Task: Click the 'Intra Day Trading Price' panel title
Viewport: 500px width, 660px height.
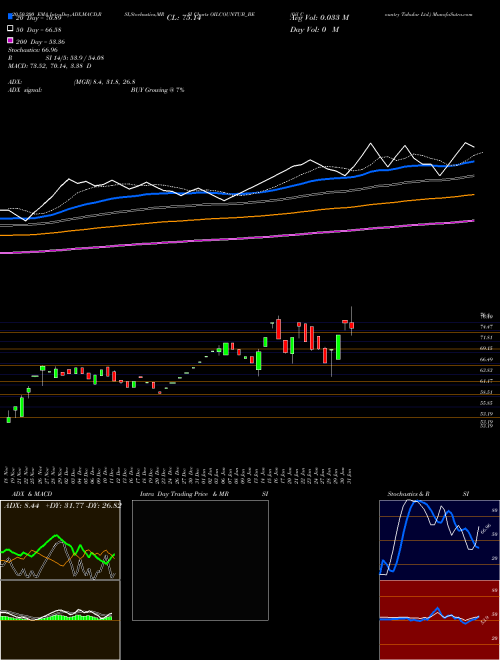Action: point(175,494)
